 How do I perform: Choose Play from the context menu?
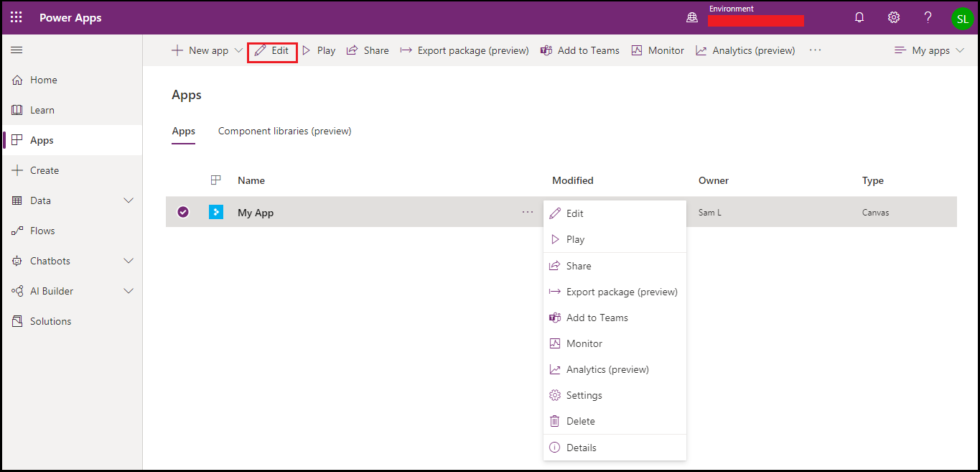pyautogui.click(x=615, y=239)
